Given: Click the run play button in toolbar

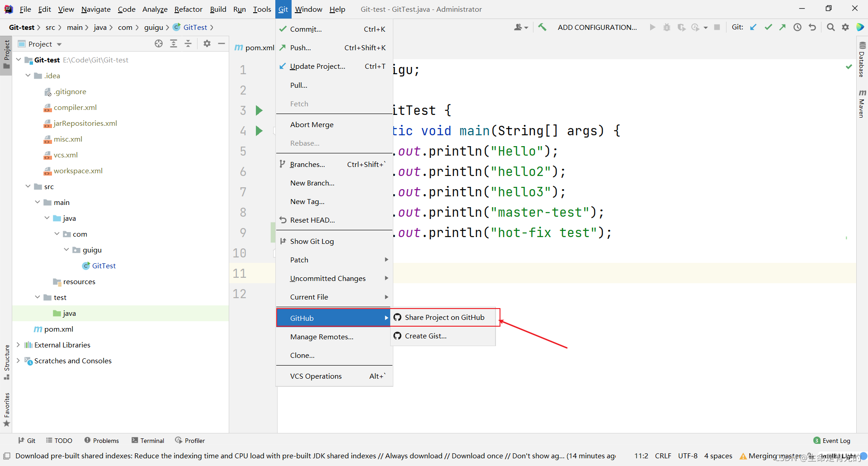Looking at the screenshot, I should [652, 27].
